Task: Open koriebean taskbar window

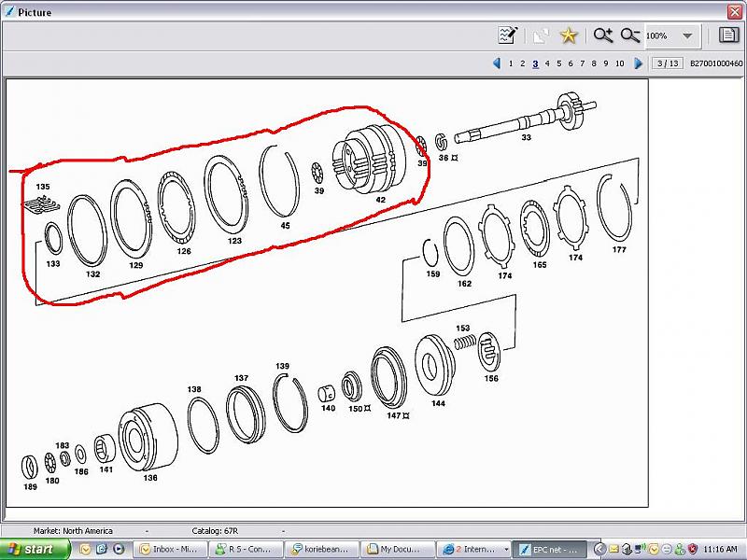Action: tap(322, 549)
